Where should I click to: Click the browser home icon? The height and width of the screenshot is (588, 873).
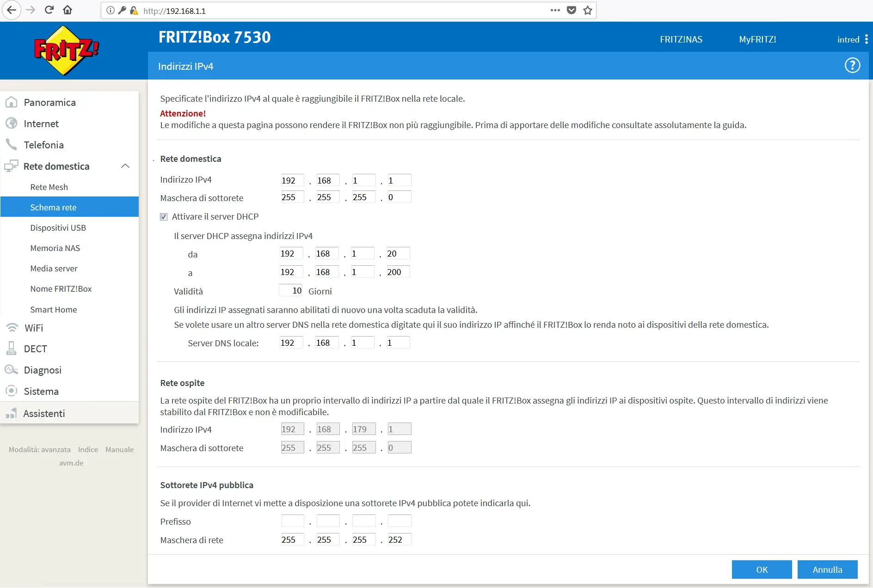[x=68, y=10]
